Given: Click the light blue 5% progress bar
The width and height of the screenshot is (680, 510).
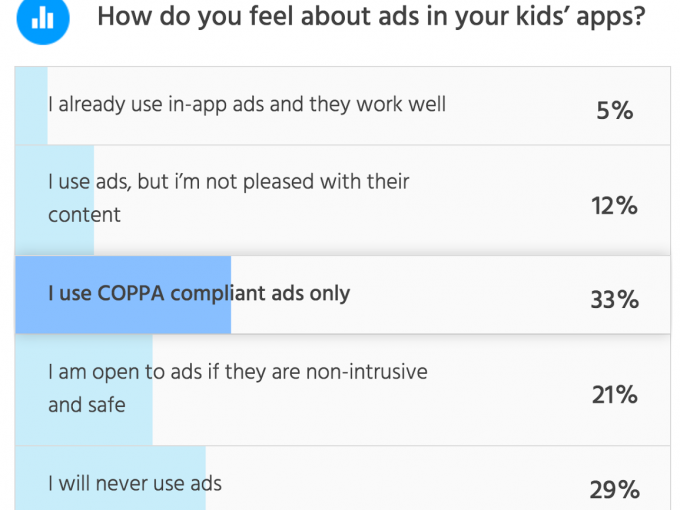Looking at the screenshot, I should 31,106.
